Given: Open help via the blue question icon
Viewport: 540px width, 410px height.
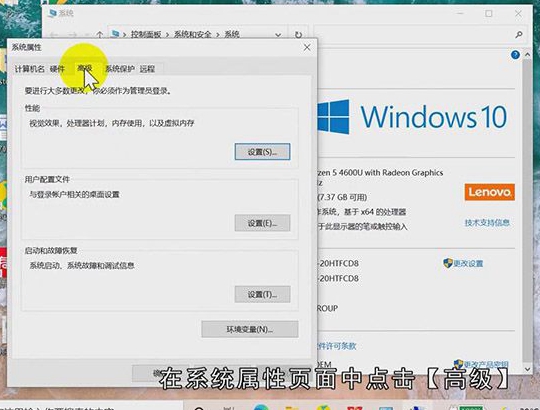Looking at the screenshot, I should (515, 55).
